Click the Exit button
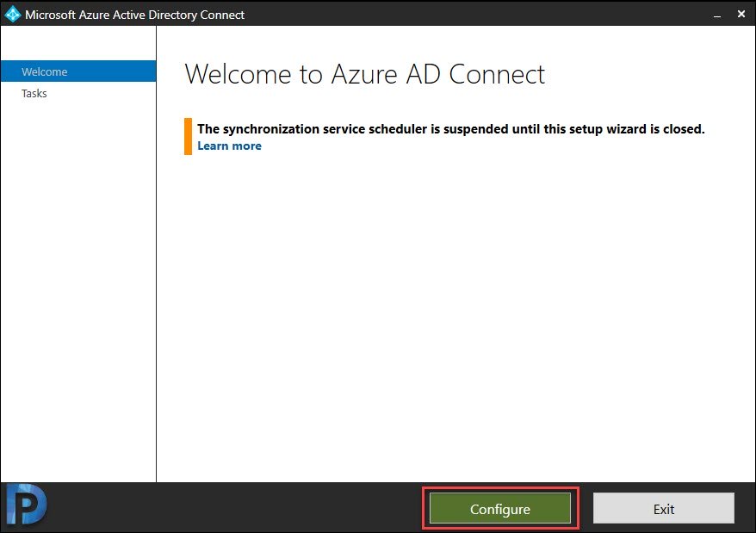The width and height of the screenshot is (756, 533). point(663,508)
